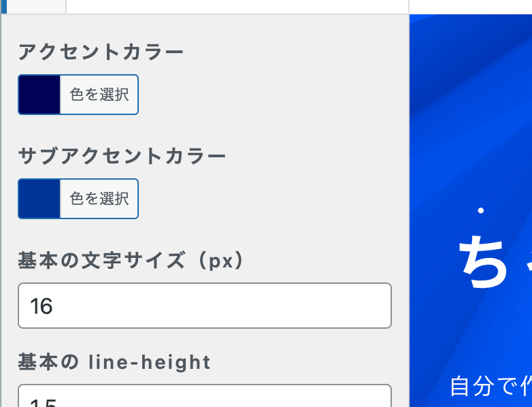Click the white strip above the blue preview
The width and height of the screenshot is (532, 407).
click(469, 6)
